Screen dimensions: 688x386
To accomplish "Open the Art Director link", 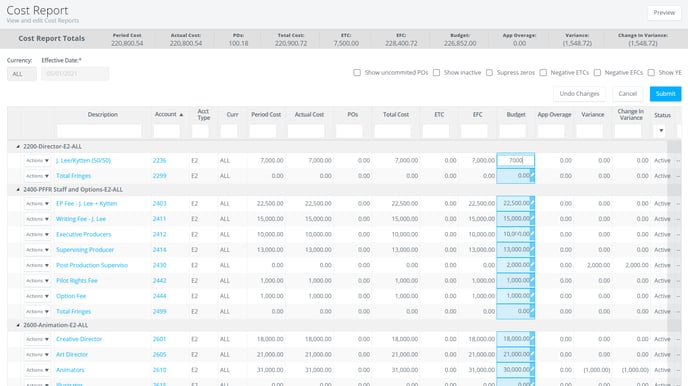I will pyautogui.click(x=72, y=354).
